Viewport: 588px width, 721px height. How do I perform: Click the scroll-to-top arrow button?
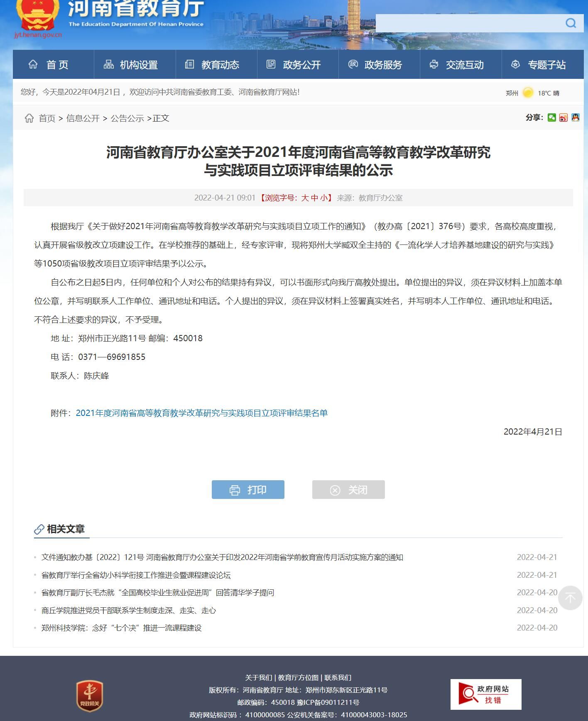tap(570, 598)
